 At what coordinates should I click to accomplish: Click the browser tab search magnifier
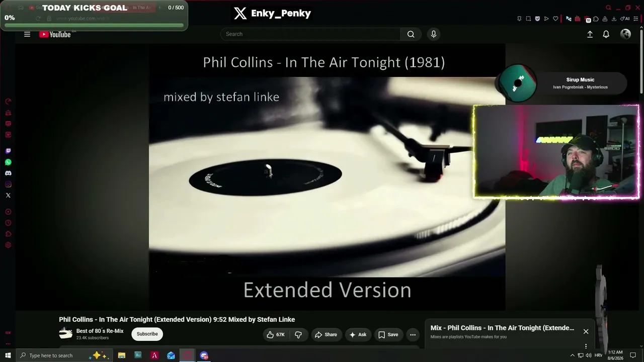pyautogui.click(x=608, y=8)
